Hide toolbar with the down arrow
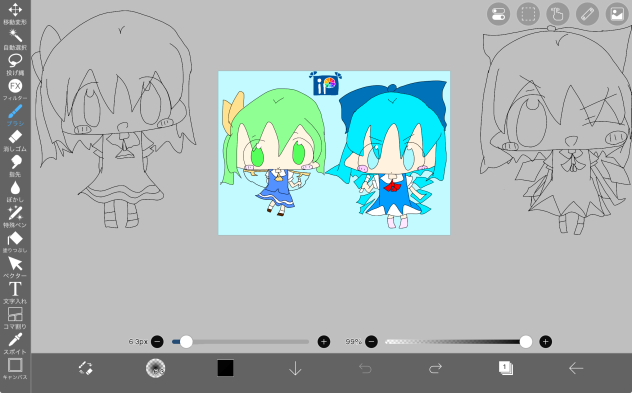 (x=295, y=368)
